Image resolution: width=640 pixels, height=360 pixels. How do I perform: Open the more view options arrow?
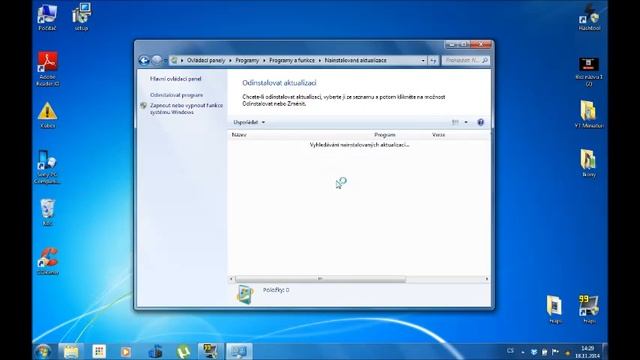[x=466, y=122]
